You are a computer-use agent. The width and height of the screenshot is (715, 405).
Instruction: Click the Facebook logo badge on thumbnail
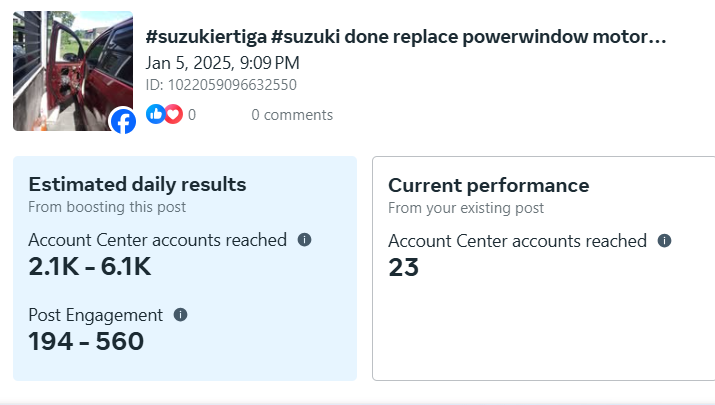[123, 121]
